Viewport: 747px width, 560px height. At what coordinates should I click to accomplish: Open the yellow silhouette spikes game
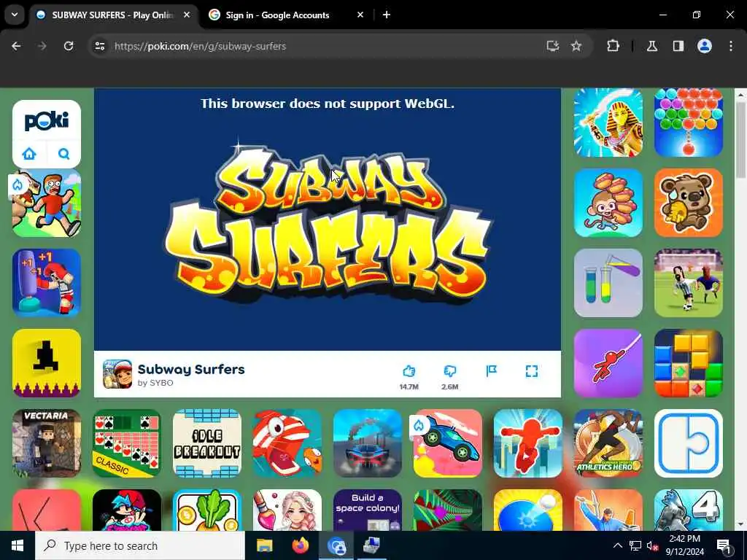pyautogui.click(x=47, y=363)
